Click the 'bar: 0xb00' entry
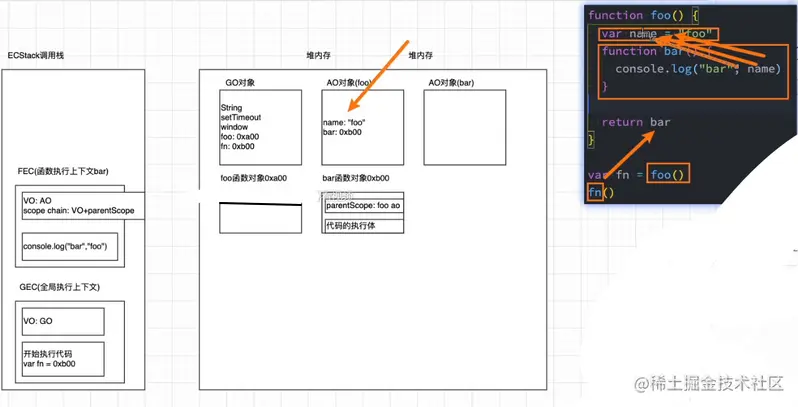 (x=342, y=132)
